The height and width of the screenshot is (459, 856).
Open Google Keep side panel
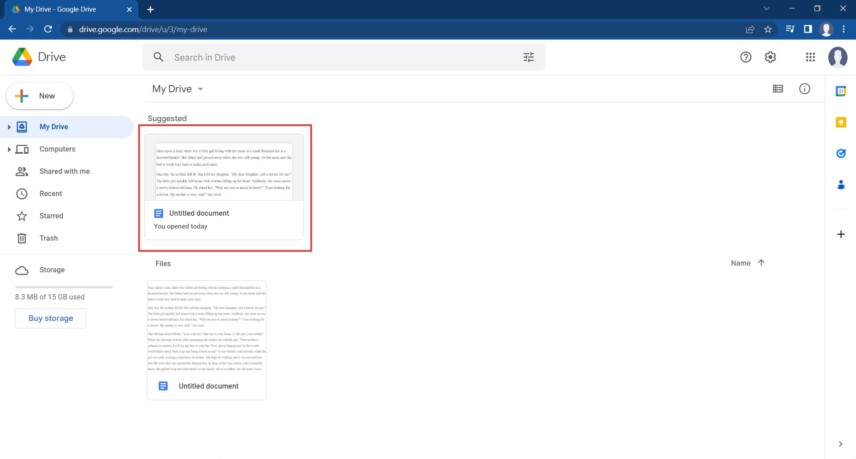pyautogui.click(x=841, y=122)
